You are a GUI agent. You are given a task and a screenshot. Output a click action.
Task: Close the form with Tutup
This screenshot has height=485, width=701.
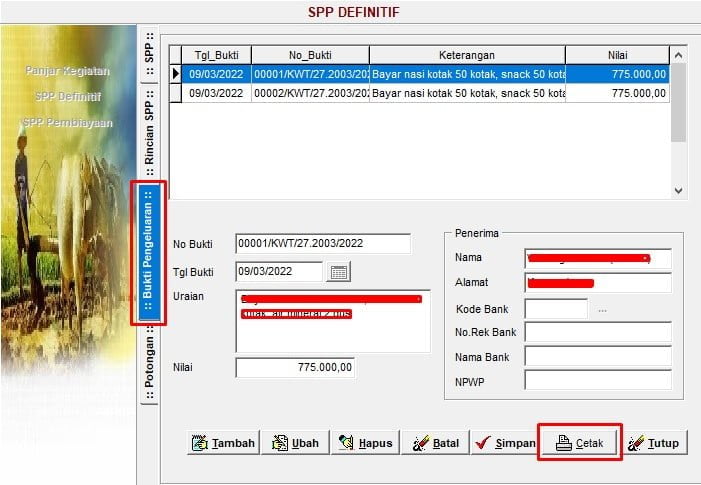[652, 443]
